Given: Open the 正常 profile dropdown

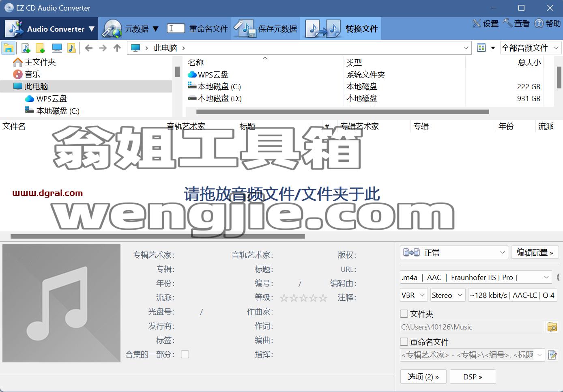Looking at the screenshot, I should pos(454,252).
